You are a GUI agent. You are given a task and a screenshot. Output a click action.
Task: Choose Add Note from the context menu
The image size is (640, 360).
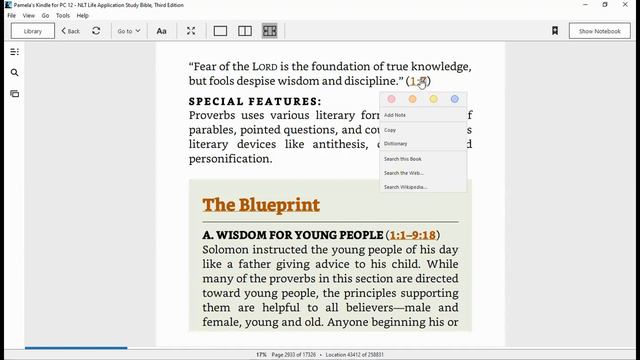(x=423, y=115)
